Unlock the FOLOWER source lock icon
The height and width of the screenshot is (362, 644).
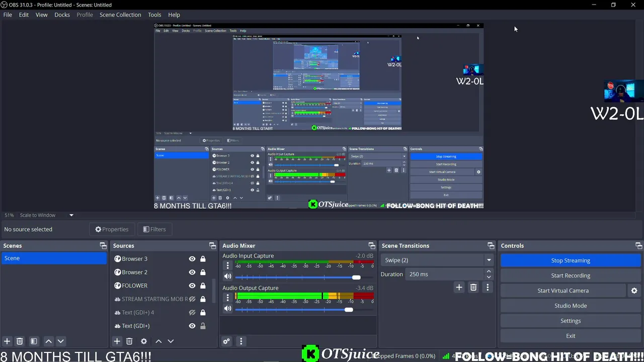[203, 286]
